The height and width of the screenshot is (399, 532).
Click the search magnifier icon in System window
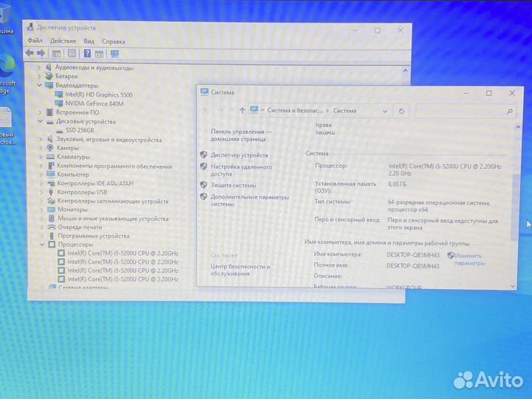[509, 111]
